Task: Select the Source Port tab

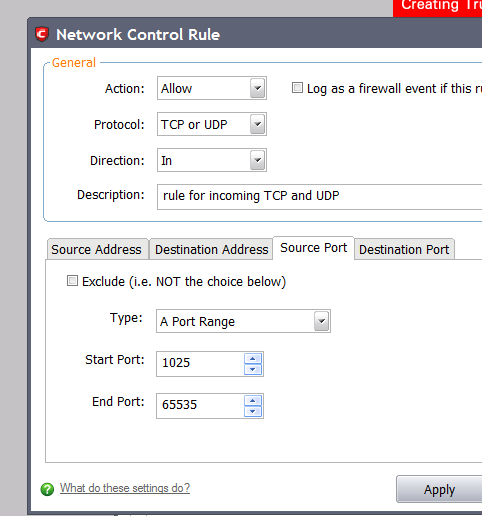Action: [313, 248]
